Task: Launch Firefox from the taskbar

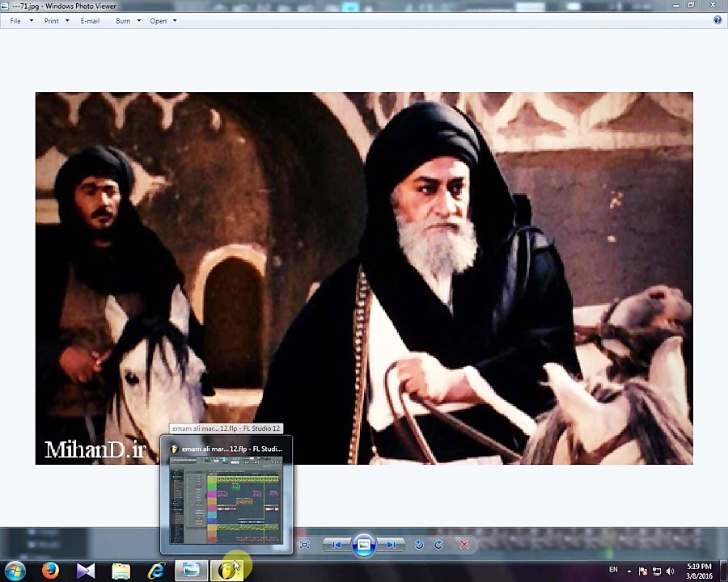Action: coord(50,571)
